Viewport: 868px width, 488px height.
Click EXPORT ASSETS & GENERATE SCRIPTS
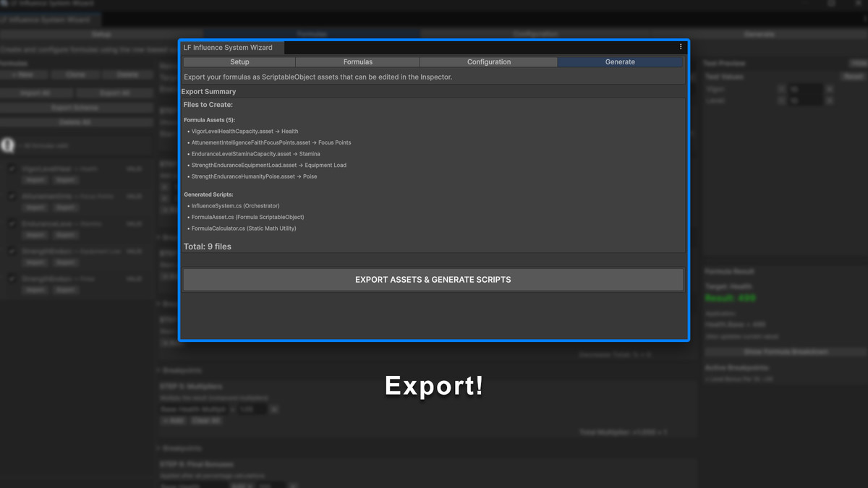click(433, 279)
